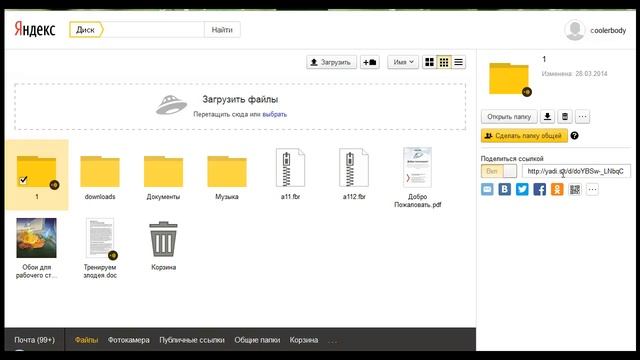
Task: Open more sharing options ellipsis
Action: [592, 189]
